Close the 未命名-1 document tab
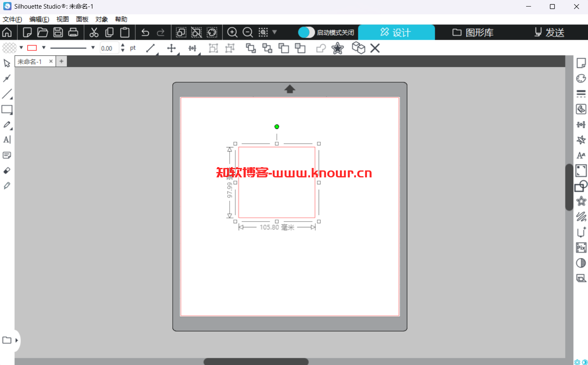This screenshot has width=588, height=365. point(51,61)
